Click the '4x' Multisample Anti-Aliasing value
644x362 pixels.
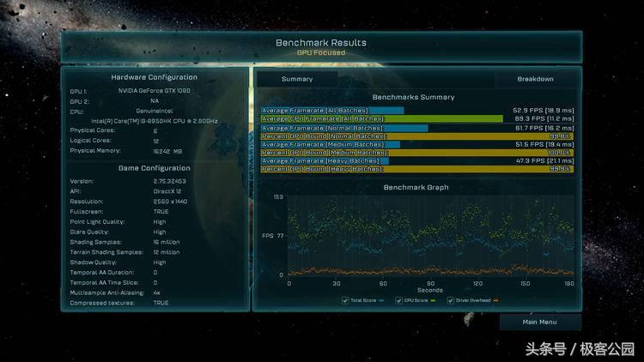coord(156,293)
